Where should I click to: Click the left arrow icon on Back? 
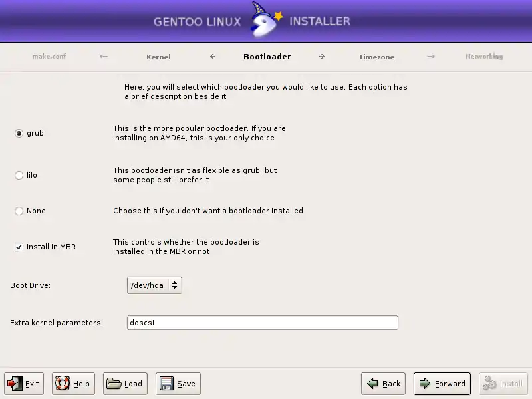(x=372, y=384)
